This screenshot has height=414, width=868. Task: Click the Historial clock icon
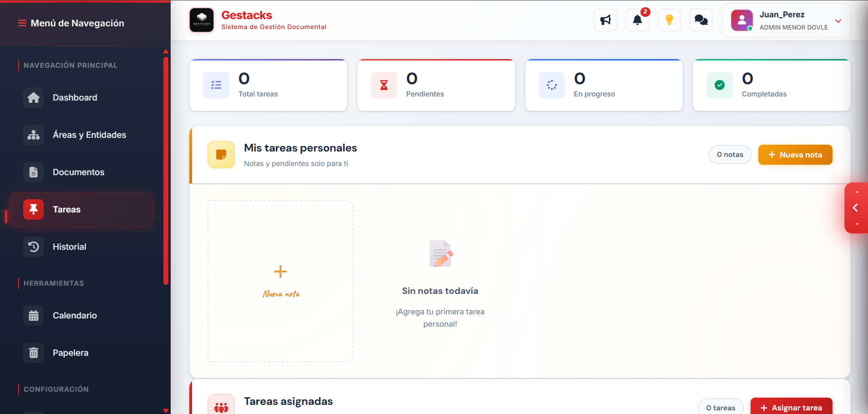(x=34, y=247)
